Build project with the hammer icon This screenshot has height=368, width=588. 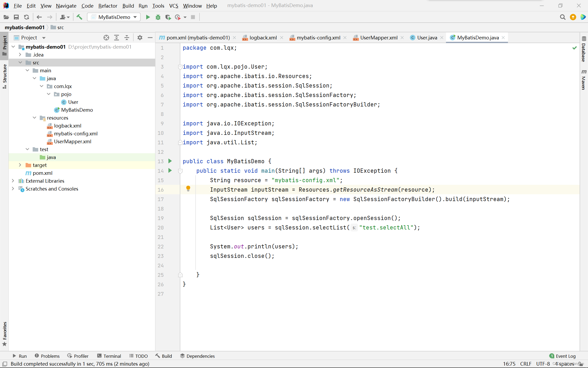click(x=79, y=17)
